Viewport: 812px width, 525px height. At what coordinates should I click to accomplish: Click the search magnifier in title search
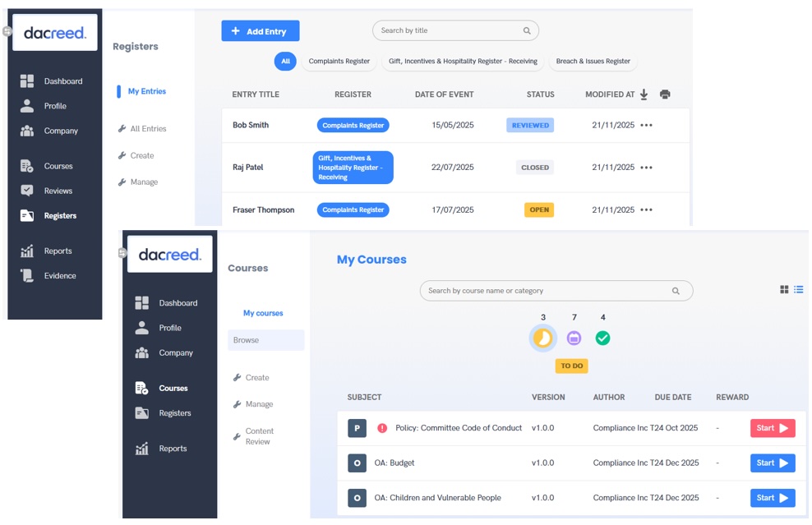(527, 31)
